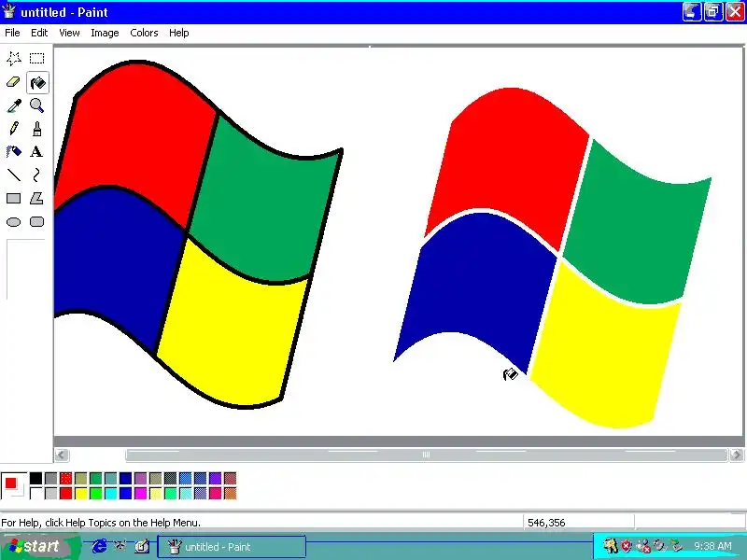Select the Magnifier tool
Viewport: 747px width, 560px height.
tap(36, 105)
